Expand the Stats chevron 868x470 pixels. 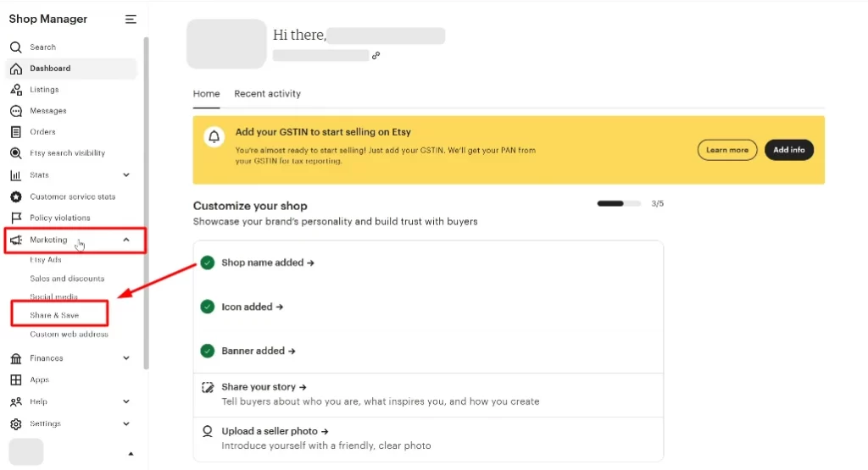126,174
